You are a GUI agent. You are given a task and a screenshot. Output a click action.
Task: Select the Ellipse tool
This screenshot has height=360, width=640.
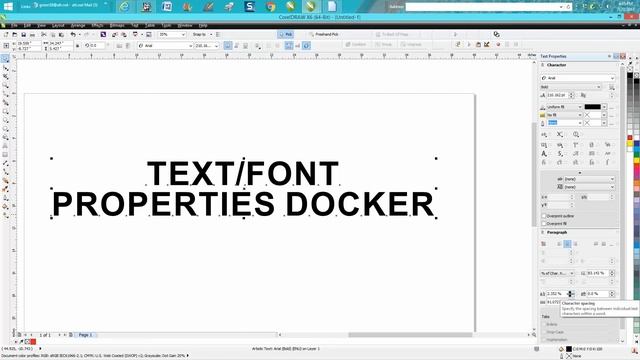[5, 120]
